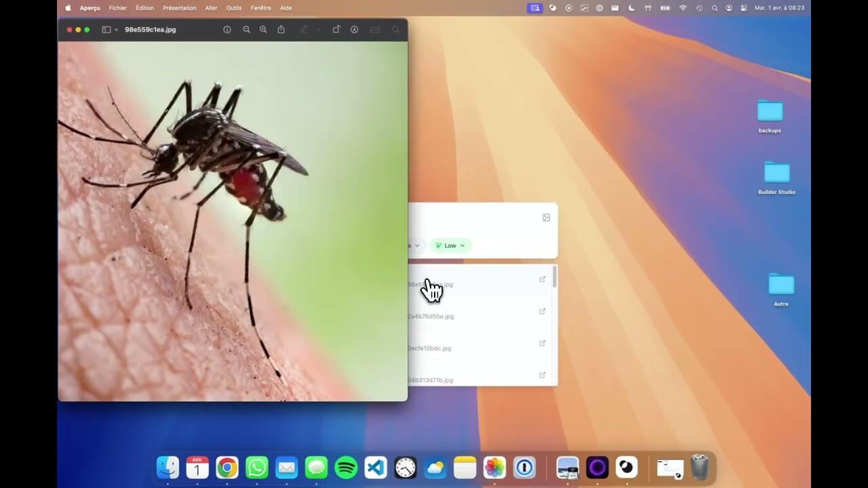868x488 pixels.
Task: Zoom out on the mosquito image
Action: [x=246, y=30]
